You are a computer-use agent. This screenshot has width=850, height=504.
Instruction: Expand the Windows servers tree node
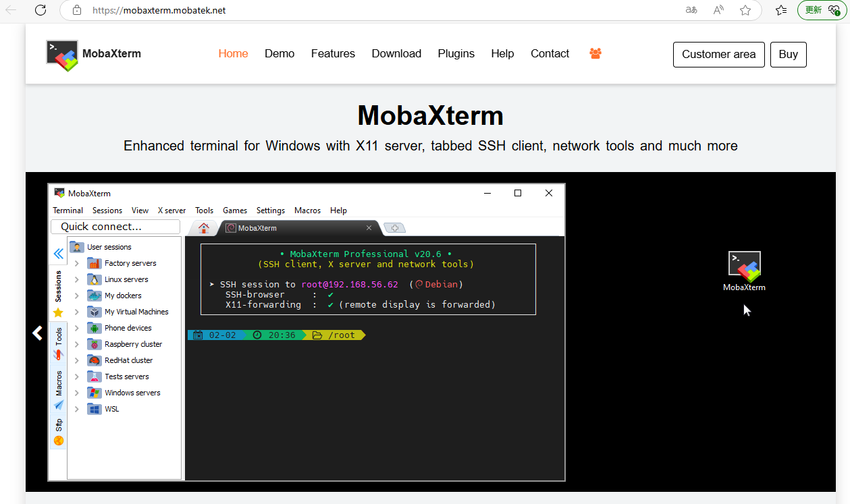(77, 393)
